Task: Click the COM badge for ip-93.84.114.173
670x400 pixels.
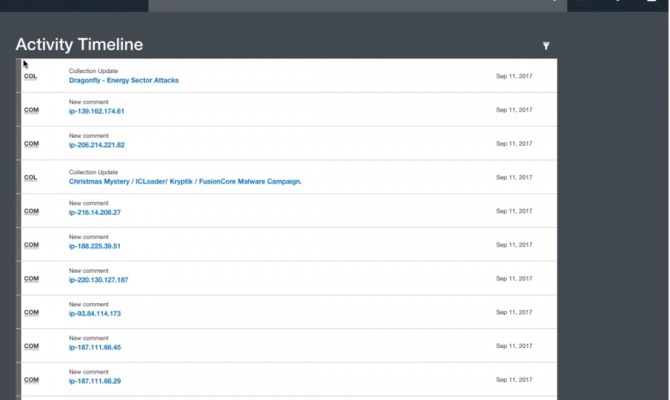Action: [30, 312]
